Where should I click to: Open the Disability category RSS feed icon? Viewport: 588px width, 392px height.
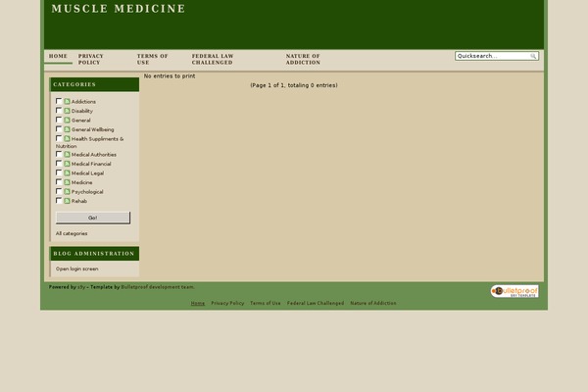click(x=67, y=111)
